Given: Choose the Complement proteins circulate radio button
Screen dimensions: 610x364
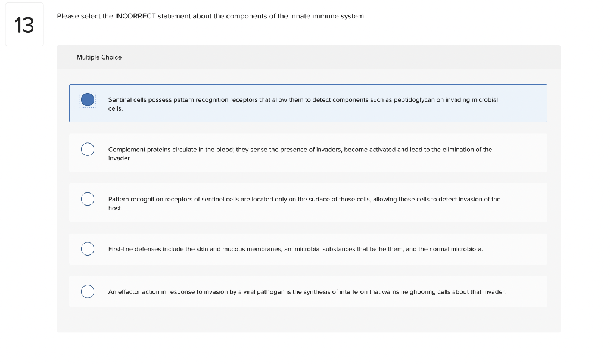Looking at the screenshot, I should [x=88, y=150].
